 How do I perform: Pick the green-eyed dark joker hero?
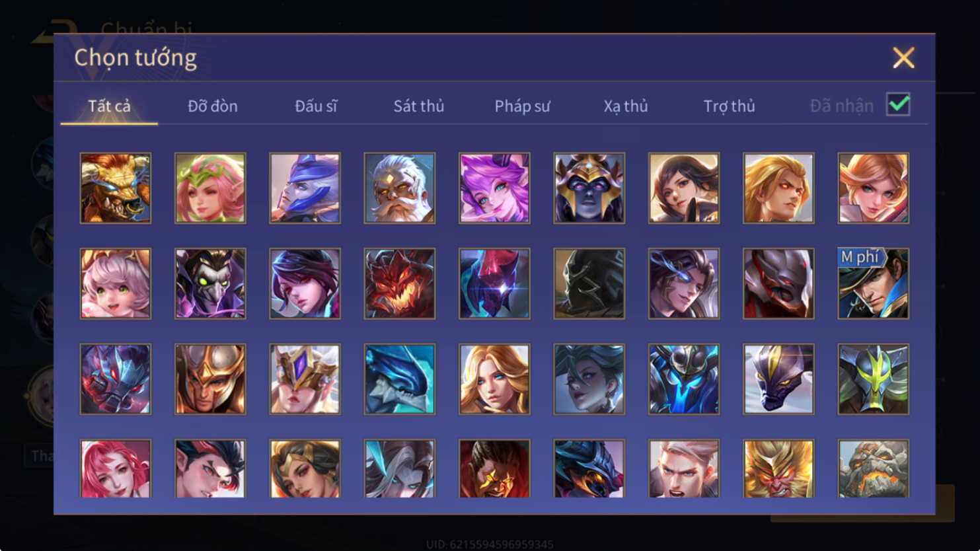coord(210,284)
